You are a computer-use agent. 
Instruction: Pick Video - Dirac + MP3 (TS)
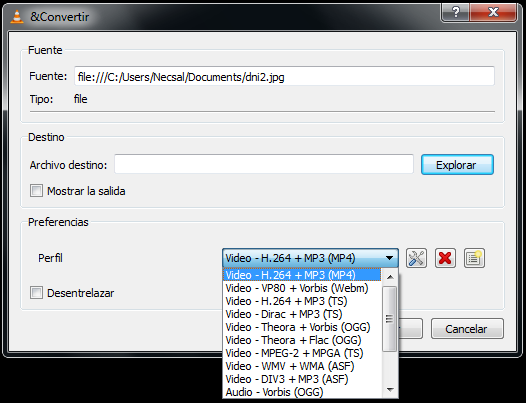pyautogui.click(x=302, y=314)
